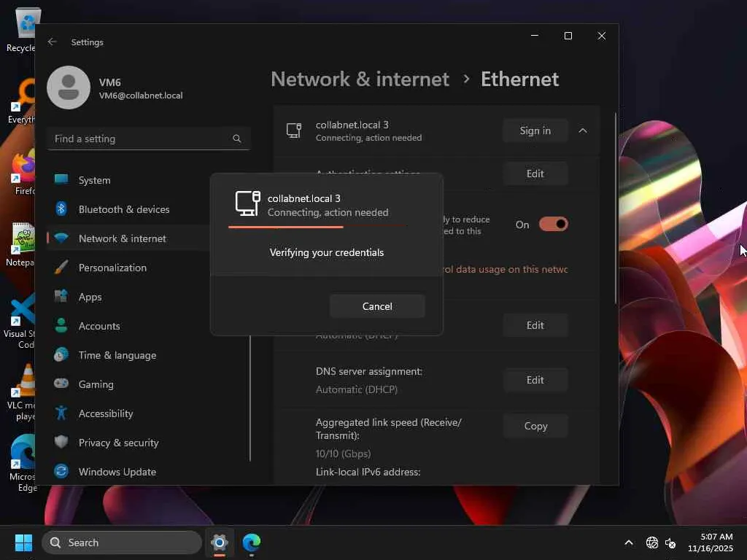This screenshot has height=560, width=747.
Task: Cancel the credential verification dialog
Action: point(377,306)
